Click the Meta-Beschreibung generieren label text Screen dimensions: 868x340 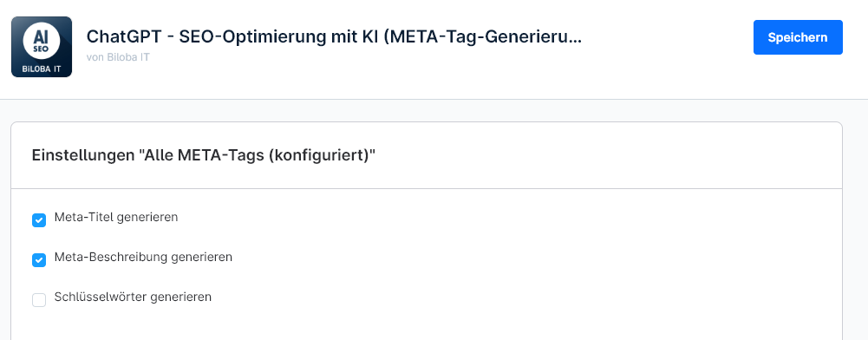[x=143, y=257]
